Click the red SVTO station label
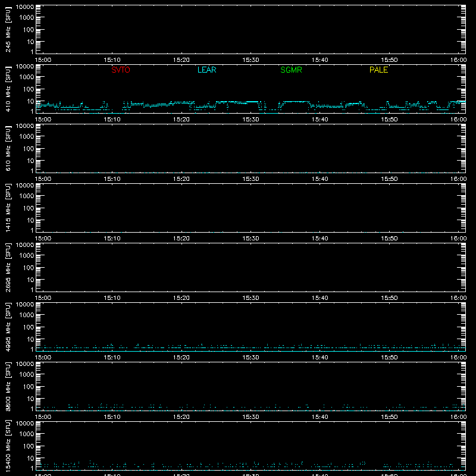The width and height of the screenshot is (476, 476). pos(121,70)
